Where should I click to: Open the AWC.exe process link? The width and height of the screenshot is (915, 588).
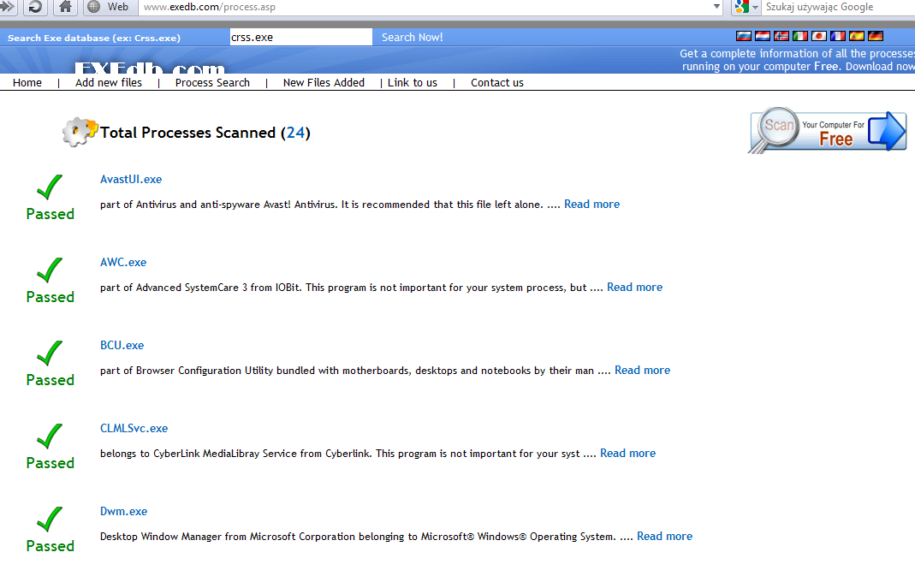coord(123,263)
